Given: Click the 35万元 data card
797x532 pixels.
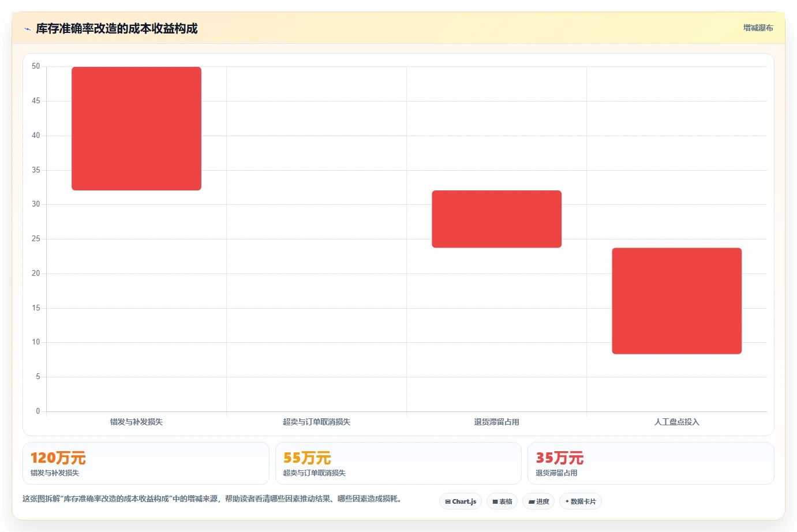Looking at the screenshot, I should (x=650, y=463).
